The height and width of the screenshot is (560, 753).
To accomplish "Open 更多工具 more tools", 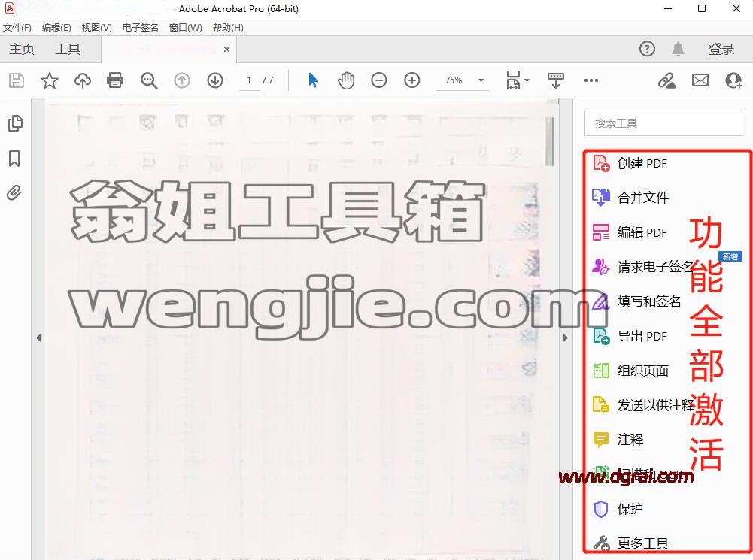I will tap(630, 543).
